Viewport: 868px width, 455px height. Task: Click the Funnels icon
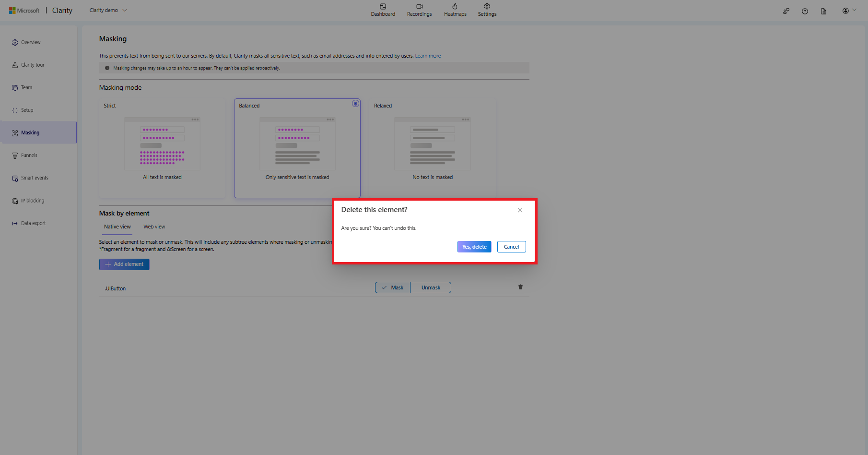point(15,156)
